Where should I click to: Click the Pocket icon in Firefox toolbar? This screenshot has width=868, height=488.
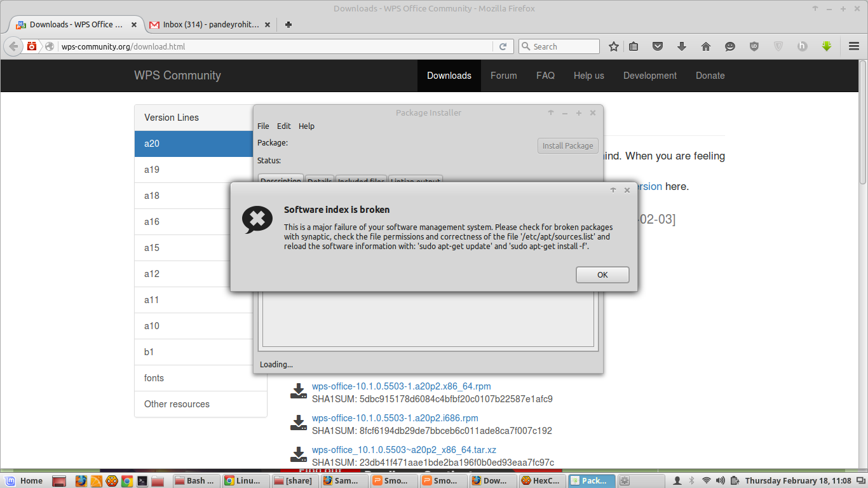(658, 46)
